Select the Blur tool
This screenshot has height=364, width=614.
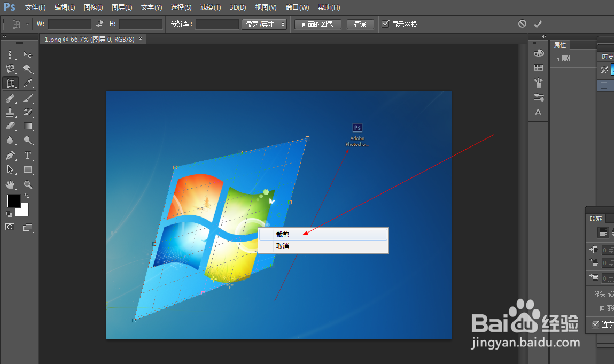point(10,140)
